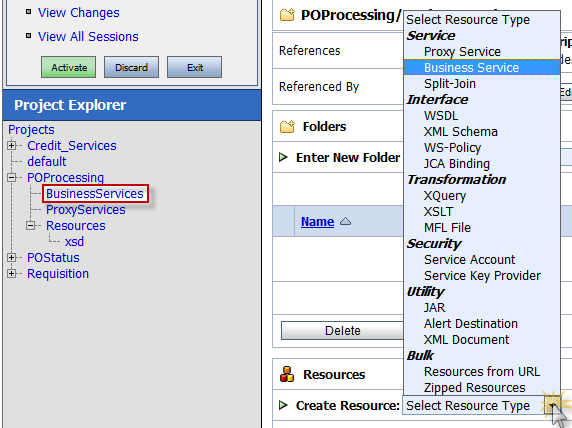This screenshot has width=572, height=428.
Task: Open the View All Sessions link
Action: [88, 36]
